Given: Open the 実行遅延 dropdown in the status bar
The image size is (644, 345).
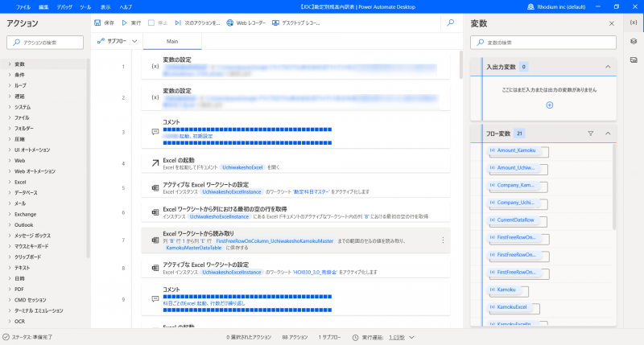Looking at the screenshot, I should (411, 337).
